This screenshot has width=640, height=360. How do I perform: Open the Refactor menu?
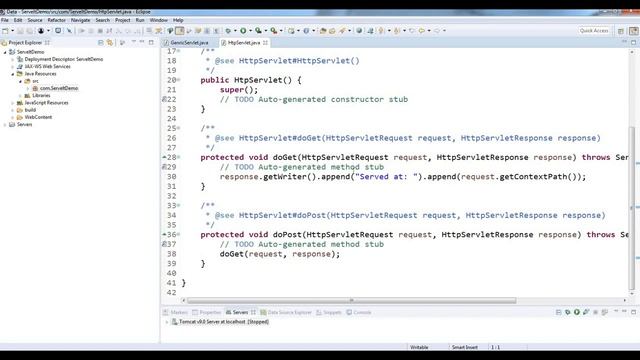pyautogui.click(x=56, y=20)
